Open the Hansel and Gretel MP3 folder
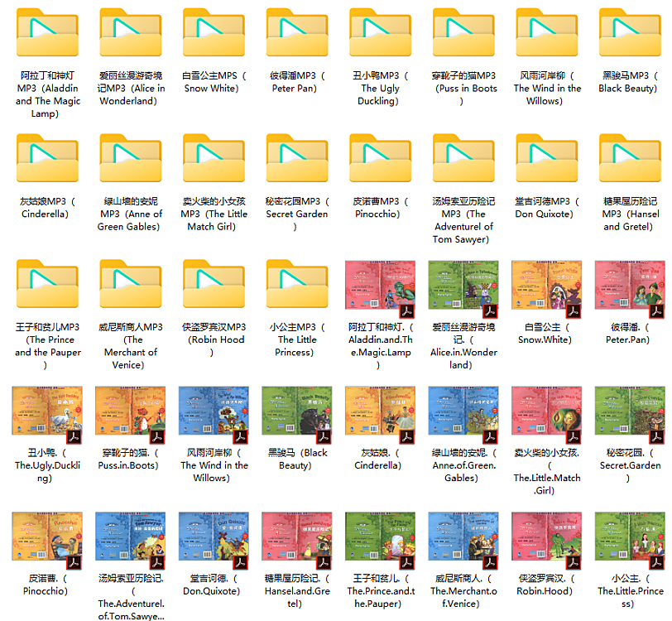This screenshot has width=672, height=621. pos(630,159)
